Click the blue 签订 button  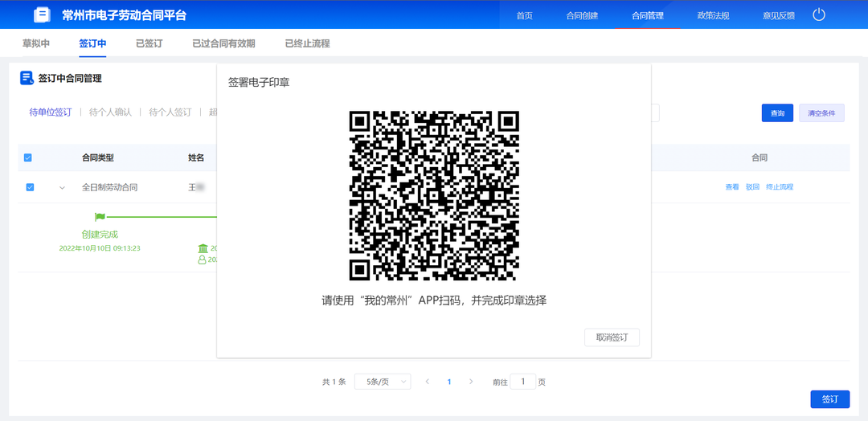point(829,399)
